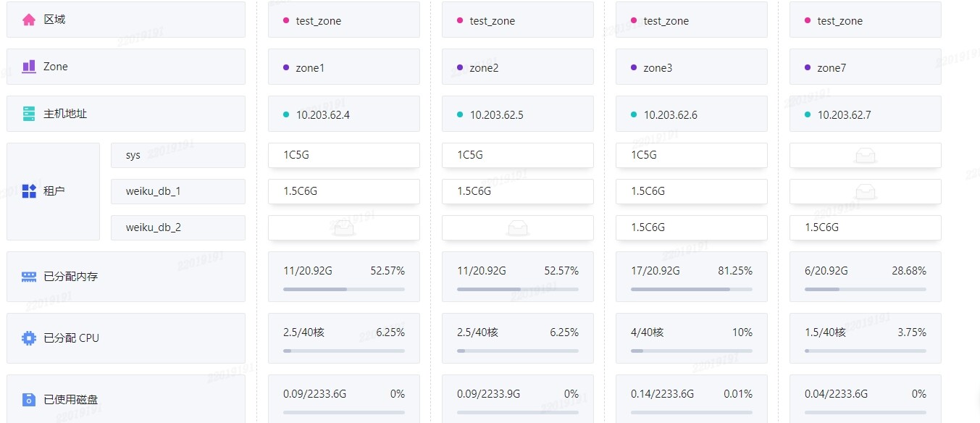980x423 pixels.
Task: Click the 已使用磁盘 disk icon
Action: 29,400
